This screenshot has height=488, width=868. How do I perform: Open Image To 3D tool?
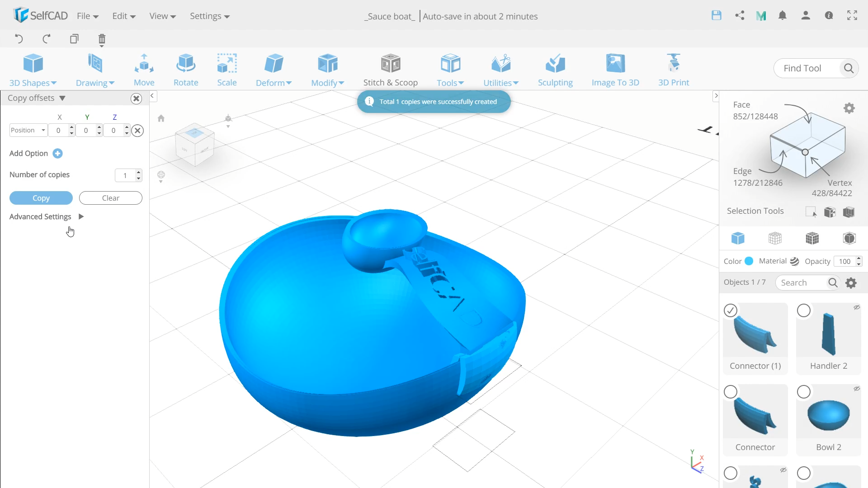615,70
